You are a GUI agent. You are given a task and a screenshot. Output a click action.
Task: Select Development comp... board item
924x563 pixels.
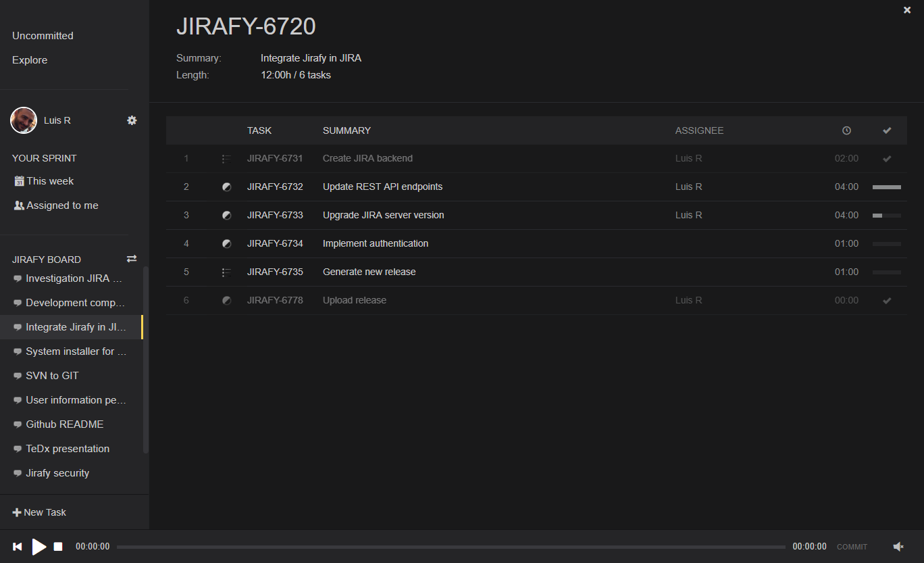pos(71,303)
